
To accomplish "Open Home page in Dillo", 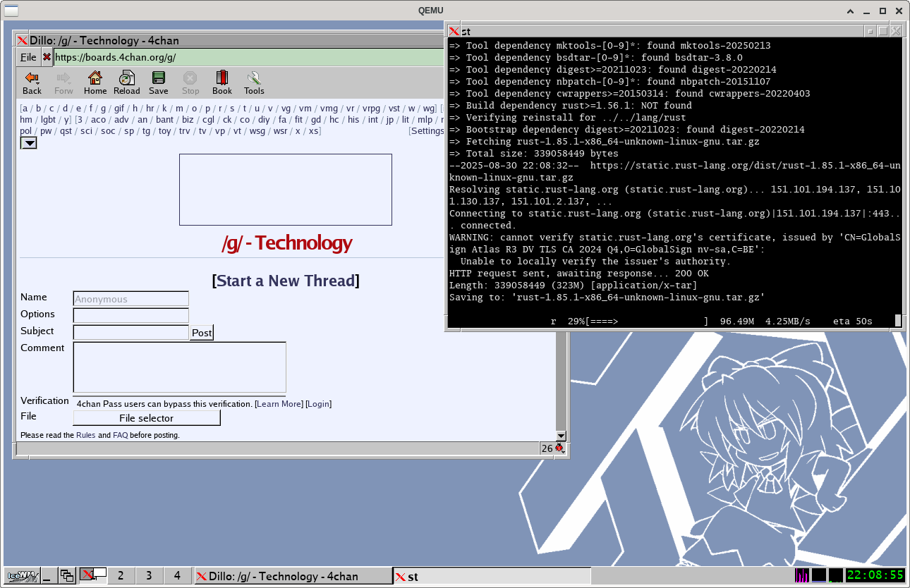I will (95, 82).
